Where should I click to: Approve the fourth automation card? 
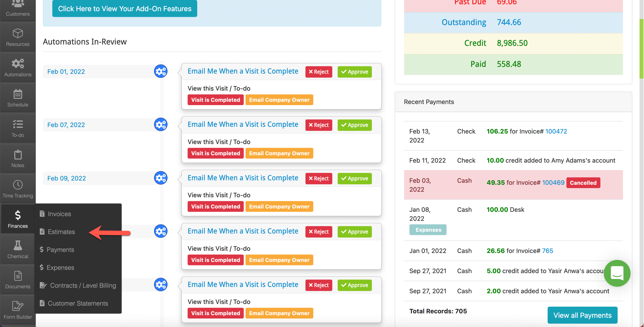pos(354,232)
